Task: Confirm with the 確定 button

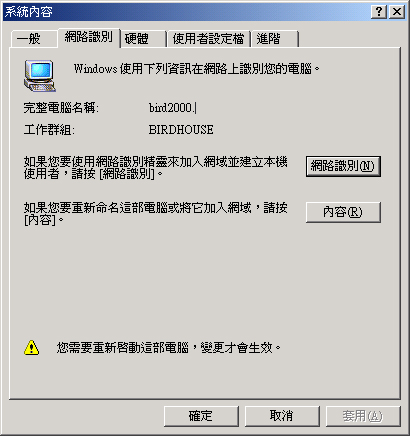Action: 201,416
